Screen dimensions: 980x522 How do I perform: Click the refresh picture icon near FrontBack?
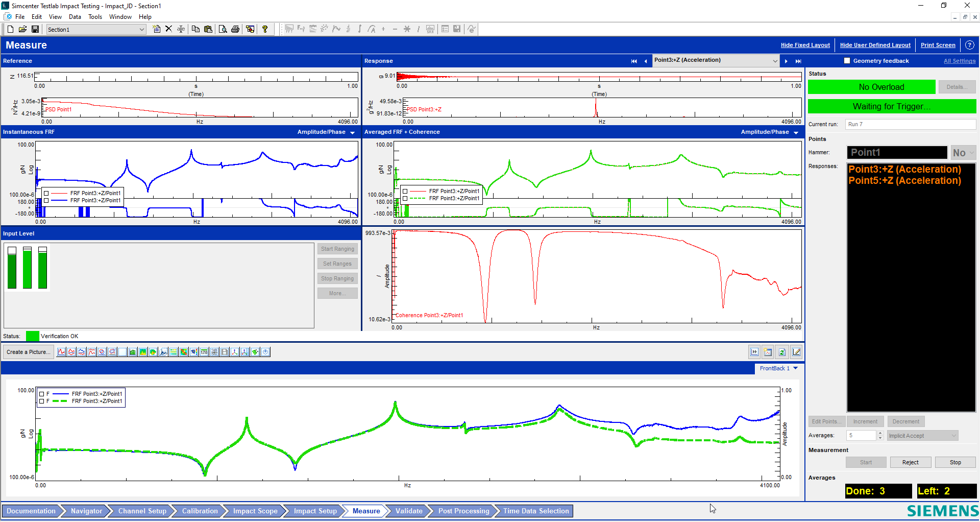[x=782, y=352]
